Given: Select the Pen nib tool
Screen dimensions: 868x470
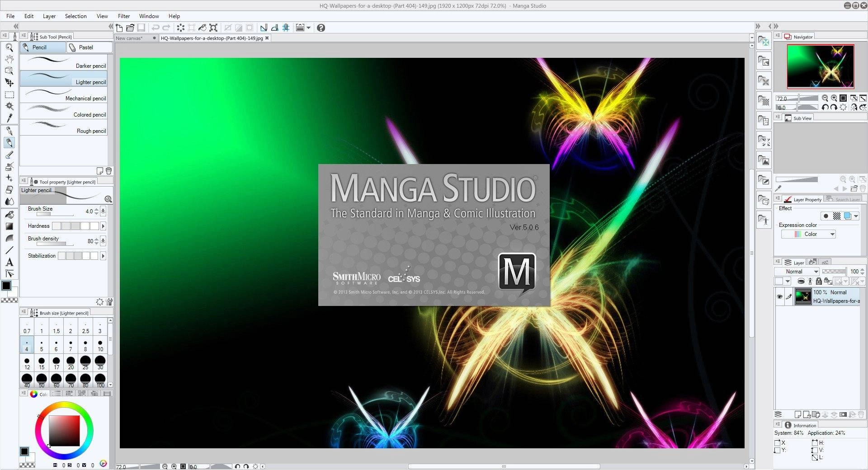Looking at the screenshot, I should tap(9, 131).
